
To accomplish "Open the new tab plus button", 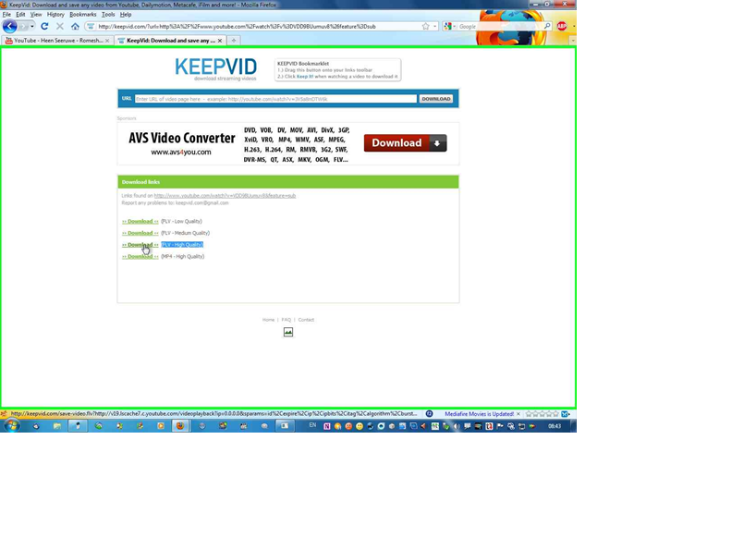I will tap(235, 41).
